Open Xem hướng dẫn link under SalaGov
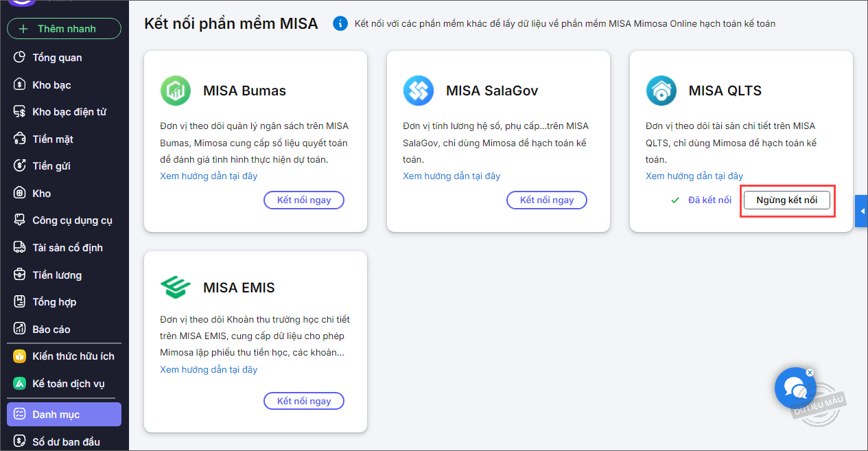This screenshot has height=451, width=868. click(x=451, y=176)
